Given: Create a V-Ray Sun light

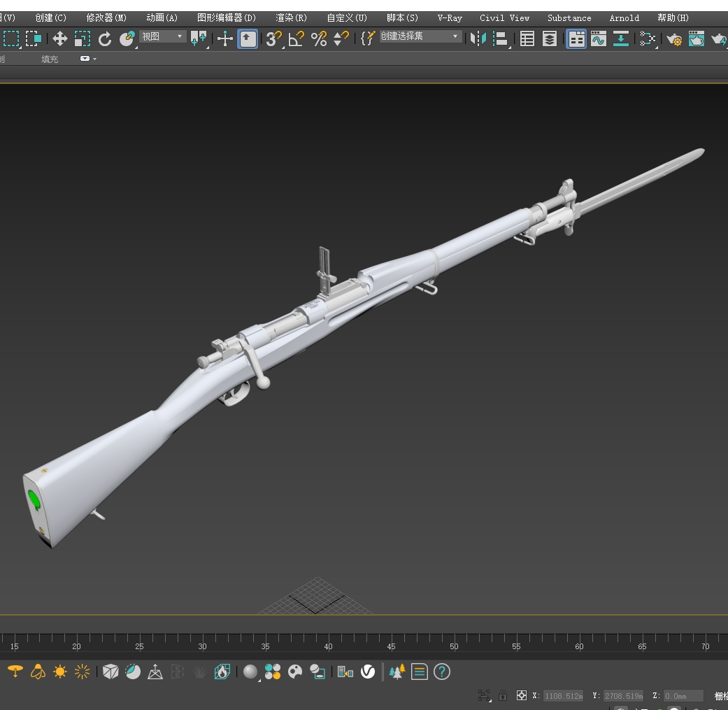Looking at the screenshot, I should pyautogui.click(x=60, y=672).
